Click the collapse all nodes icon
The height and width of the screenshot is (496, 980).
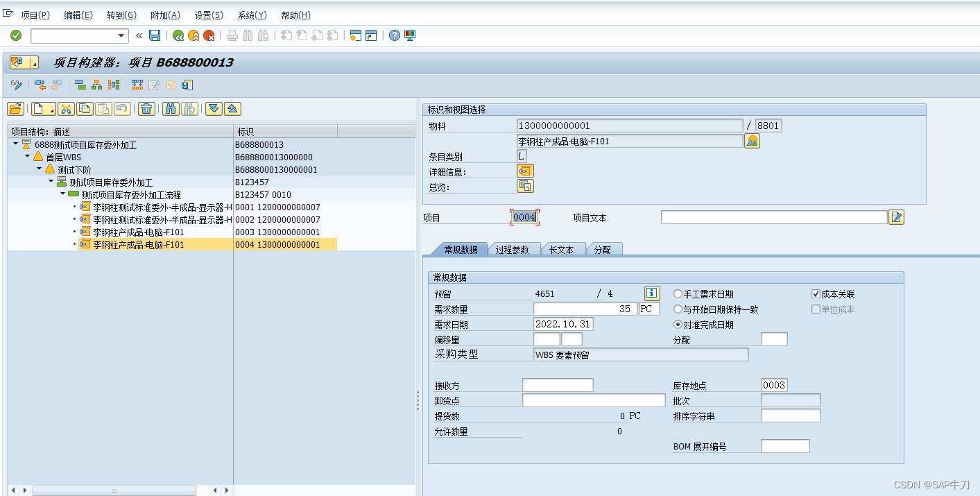(x=232, y=108)
